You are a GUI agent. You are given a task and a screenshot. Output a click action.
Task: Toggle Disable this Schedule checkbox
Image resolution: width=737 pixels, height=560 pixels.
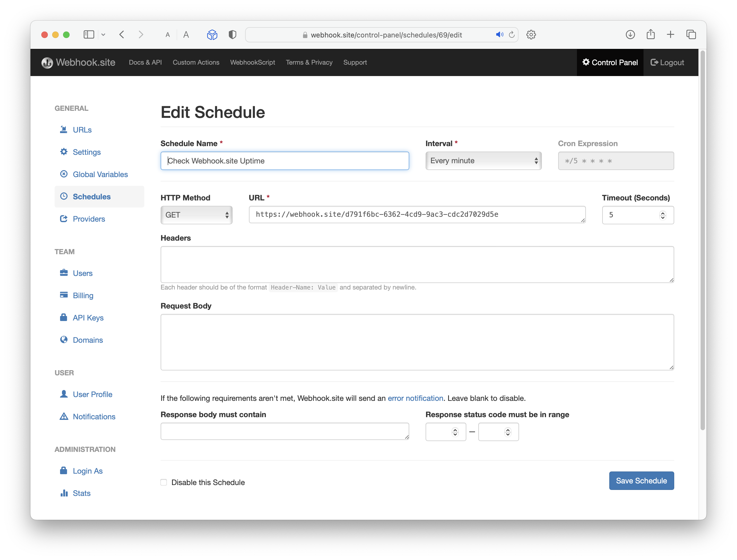pyautogui.click(x=164, y=482)
